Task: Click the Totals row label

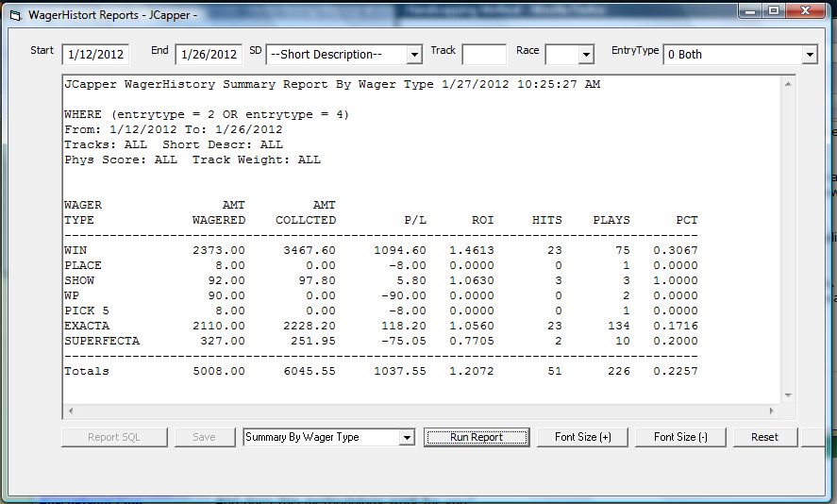Action: [x=87, y=371]
